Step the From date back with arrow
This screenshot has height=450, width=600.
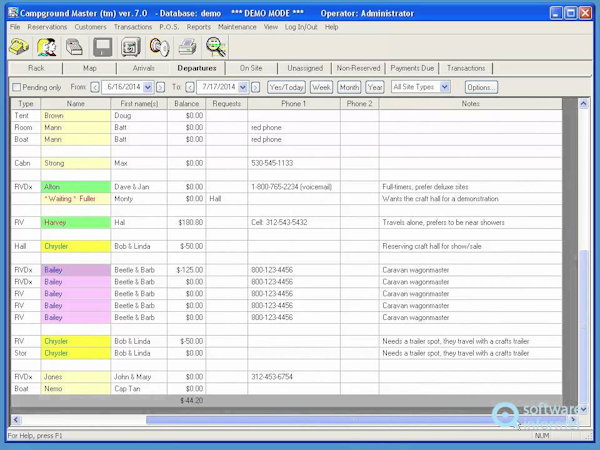click(95, 87)
